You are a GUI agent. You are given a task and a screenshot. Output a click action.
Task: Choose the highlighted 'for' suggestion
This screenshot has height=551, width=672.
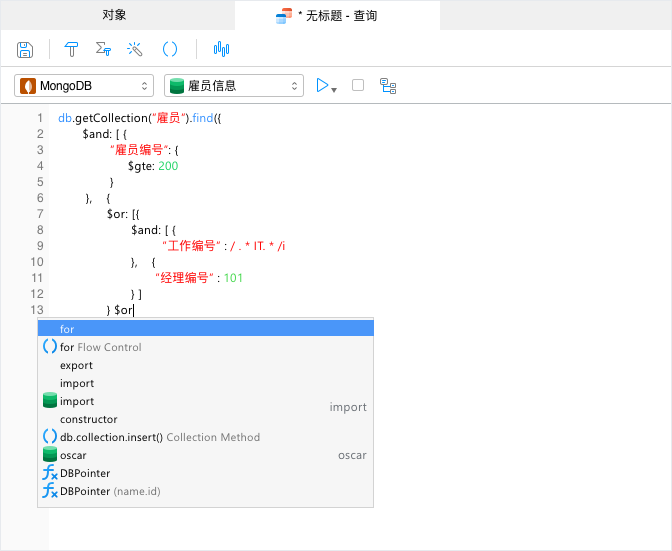205,329
